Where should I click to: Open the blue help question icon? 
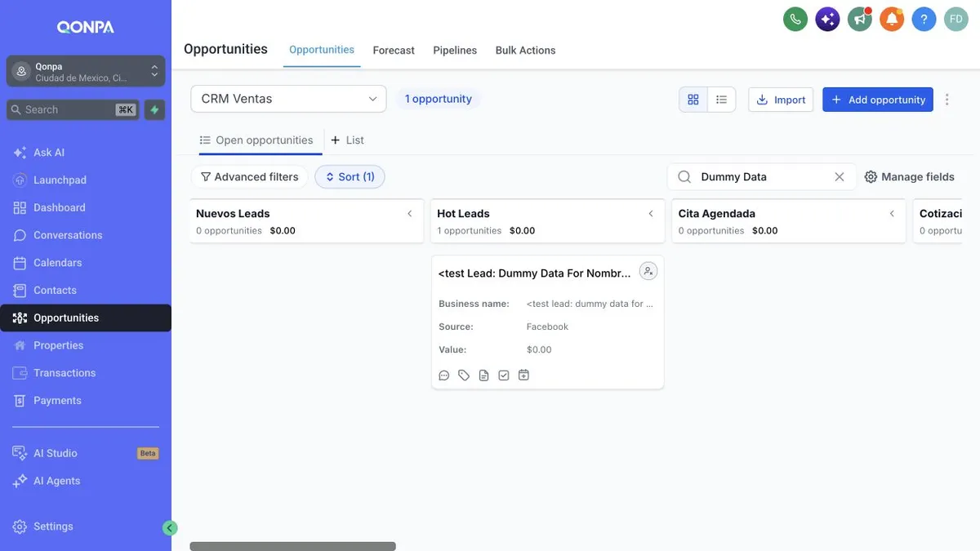click(924, 19)
